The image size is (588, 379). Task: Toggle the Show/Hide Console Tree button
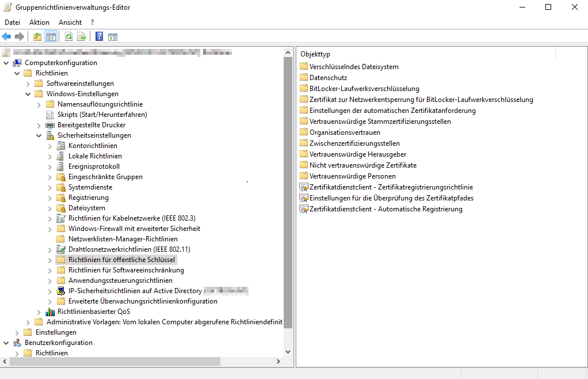point(51,37)
